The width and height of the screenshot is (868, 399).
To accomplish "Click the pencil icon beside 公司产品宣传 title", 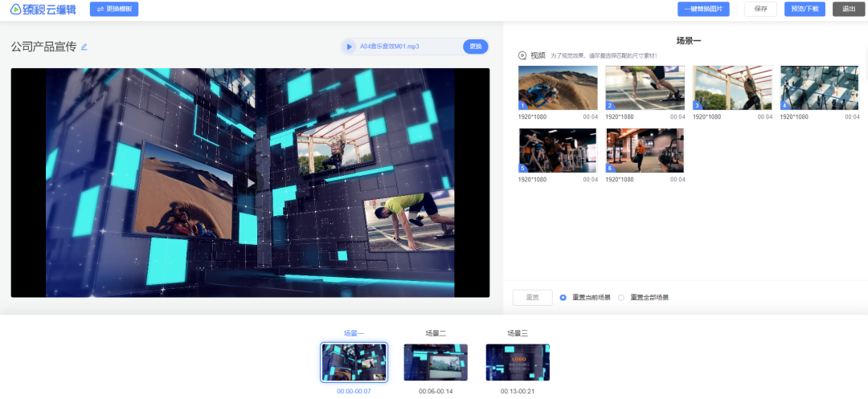I will pos(84,47).
